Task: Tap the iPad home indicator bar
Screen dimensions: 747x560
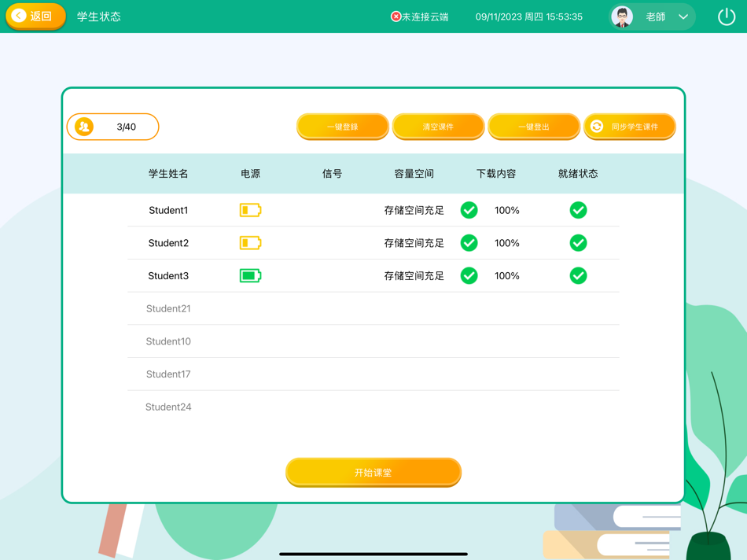Action: tap(373, 554)
